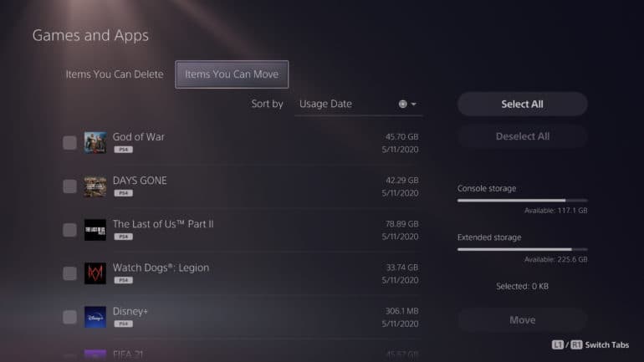This screenshot has height=362, width=644.
Task: Click the FIFA 21 game icon
Action: [x=95, y=354]
